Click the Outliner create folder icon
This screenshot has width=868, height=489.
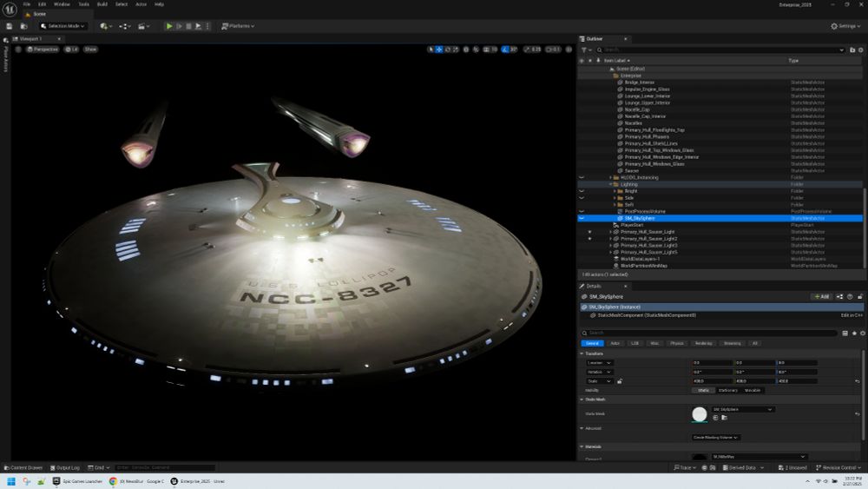coord(852,50)
